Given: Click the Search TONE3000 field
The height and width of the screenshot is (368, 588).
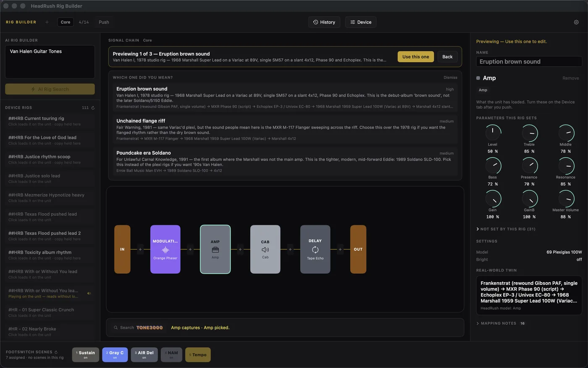Looking at the screenshot, I should 138,328.
